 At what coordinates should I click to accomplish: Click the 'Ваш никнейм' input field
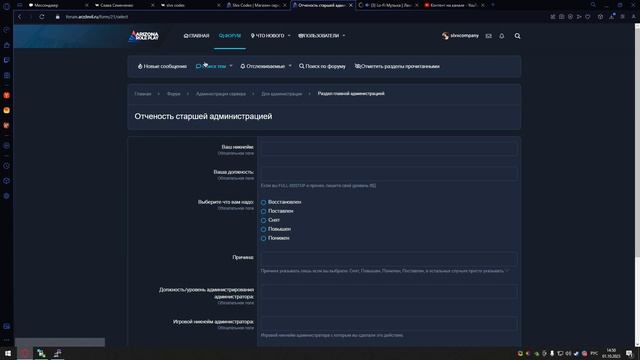(389, 149)
